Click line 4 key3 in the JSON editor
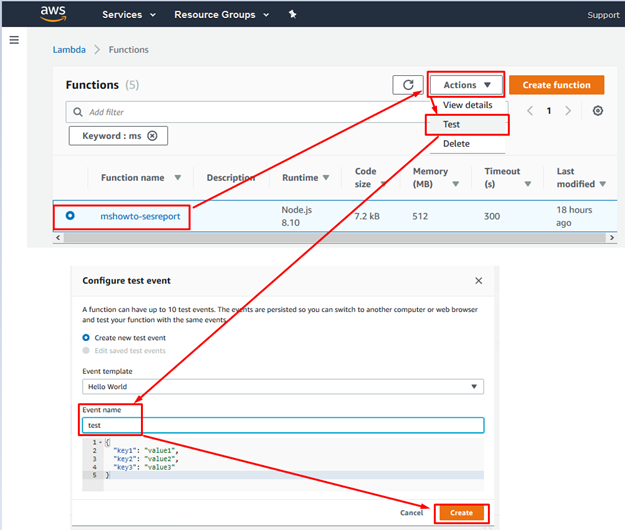 [x=144, y=467]
